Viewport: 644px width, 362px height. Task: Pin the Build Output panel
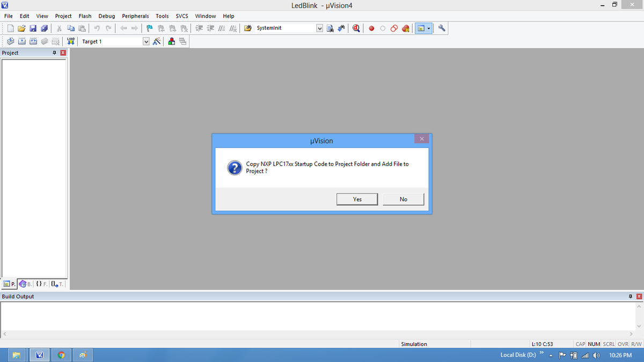630,297
